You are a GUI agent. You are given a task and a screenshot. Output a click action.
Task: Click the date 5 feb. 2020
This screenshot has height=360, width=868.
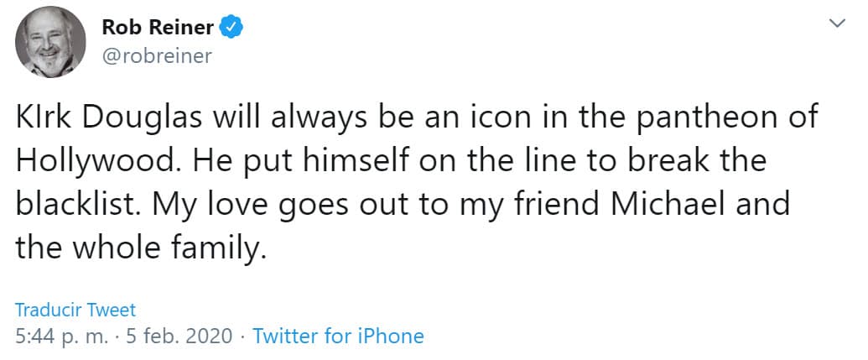click(178, 337)
